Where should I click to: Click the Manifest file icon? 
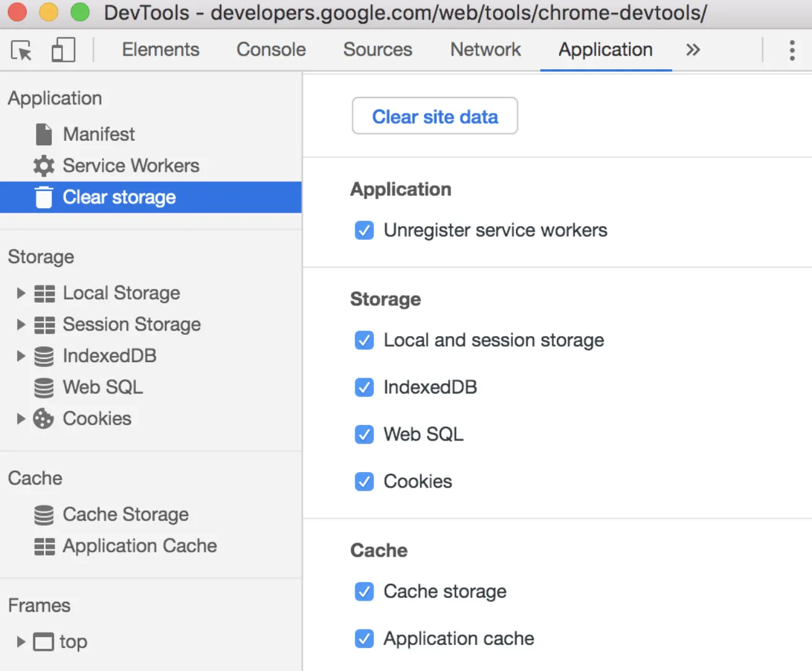click(44, 134)
